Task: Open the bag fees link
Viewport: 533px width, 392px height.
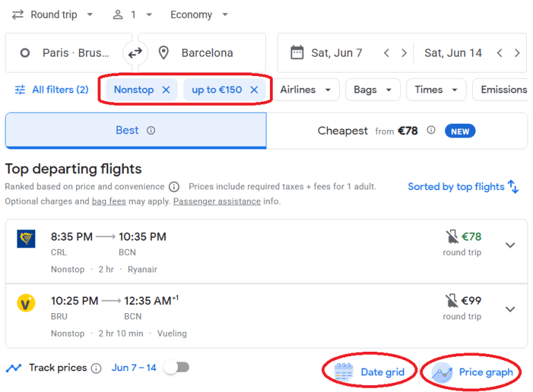Action: (107, 202)
